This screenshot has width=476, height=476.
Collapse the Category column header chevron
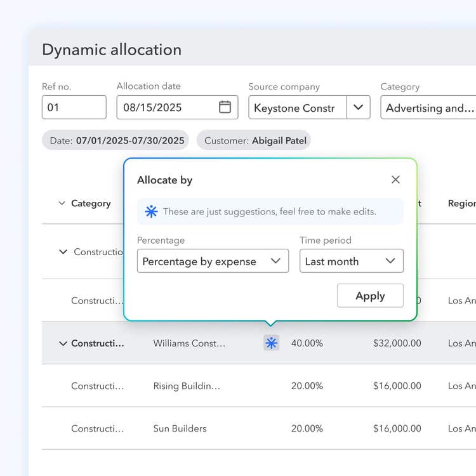click(62, 203)
